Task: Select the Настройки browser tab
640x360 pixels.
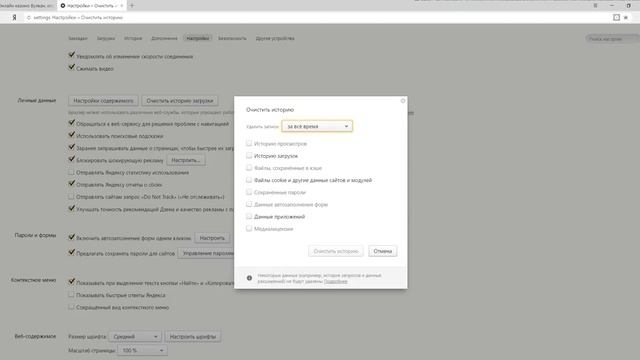Action: tap(91, 6)
